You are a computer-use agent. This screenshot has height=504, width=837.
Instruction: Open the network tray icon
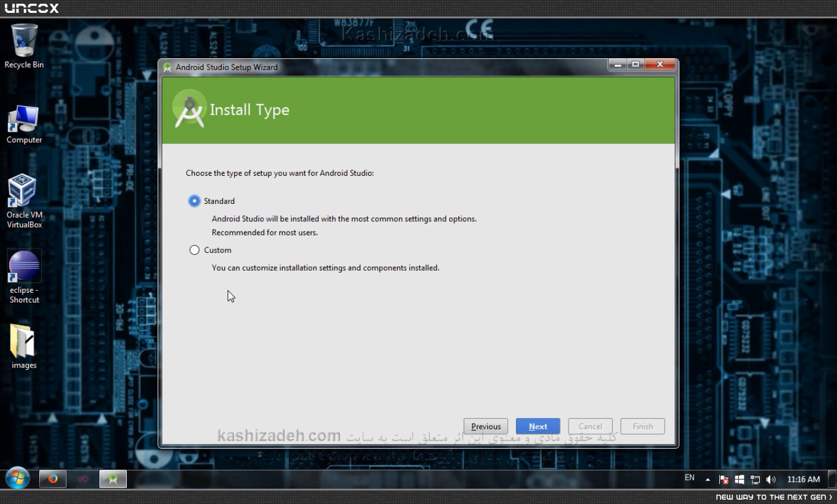(755, 480)
